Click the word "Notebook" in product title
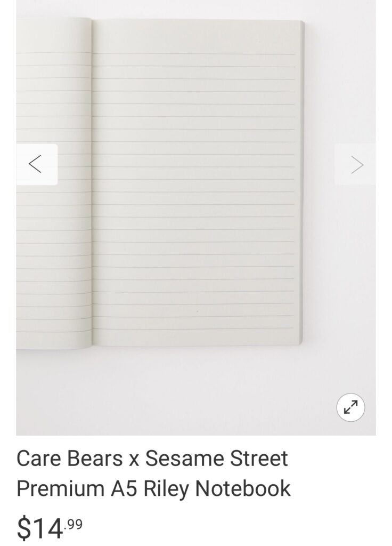This screenshot has width=392, height=546. pyautogui.click(x=243, y=488)
